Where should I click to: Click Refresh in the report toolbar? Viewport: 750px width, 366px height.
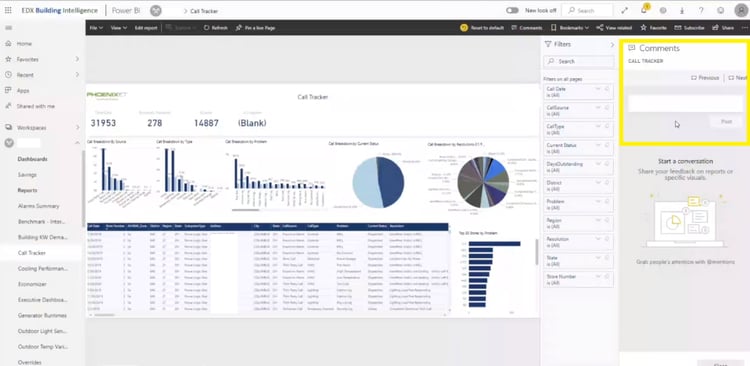click(216, 28)
